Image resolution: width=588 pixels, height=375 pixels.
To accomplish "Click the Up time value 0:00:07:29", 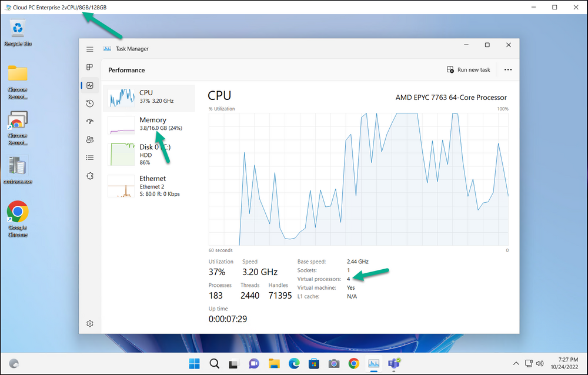I will 228,319.
